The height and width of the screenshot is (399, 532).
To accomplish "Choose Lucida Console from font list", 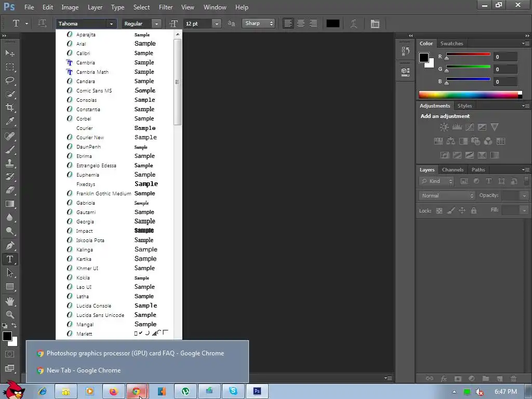I will pos(115,305).
